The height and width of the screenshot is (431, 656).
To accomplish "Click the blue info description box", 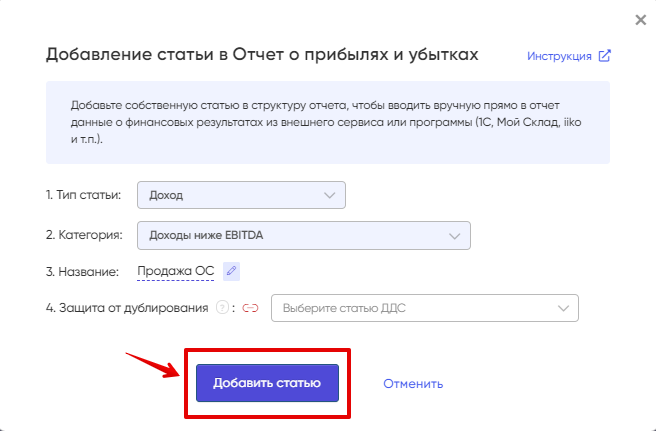I will pyautogui.click(x=328, y=122).
